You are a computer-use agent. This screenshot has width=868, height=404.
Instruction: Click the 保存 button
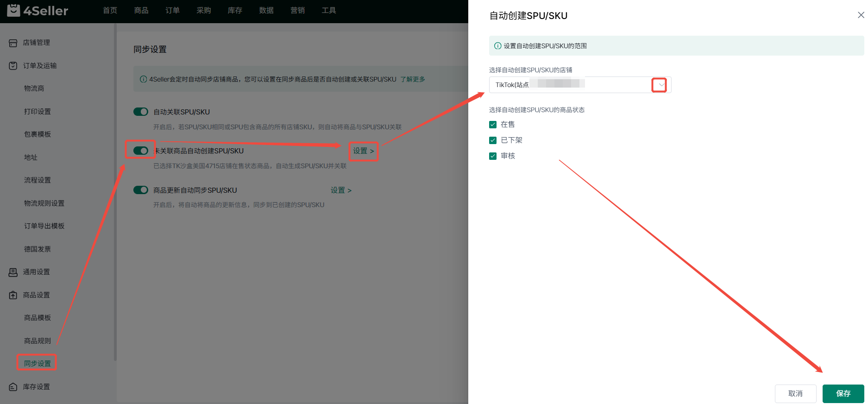coord(843,393)
